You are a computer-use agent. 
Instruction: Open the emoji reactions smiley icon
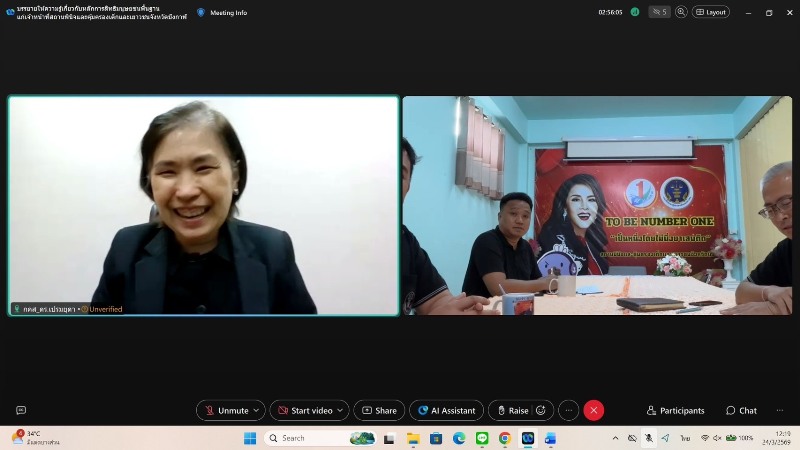tap(541, 410)
